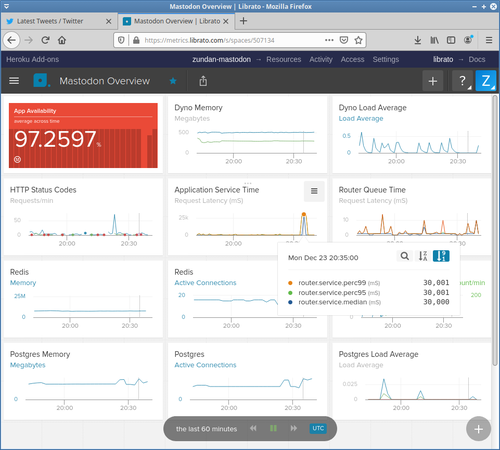Go forward in Firefox history
Screen dimensions: 500x450
tap(29, 40)
